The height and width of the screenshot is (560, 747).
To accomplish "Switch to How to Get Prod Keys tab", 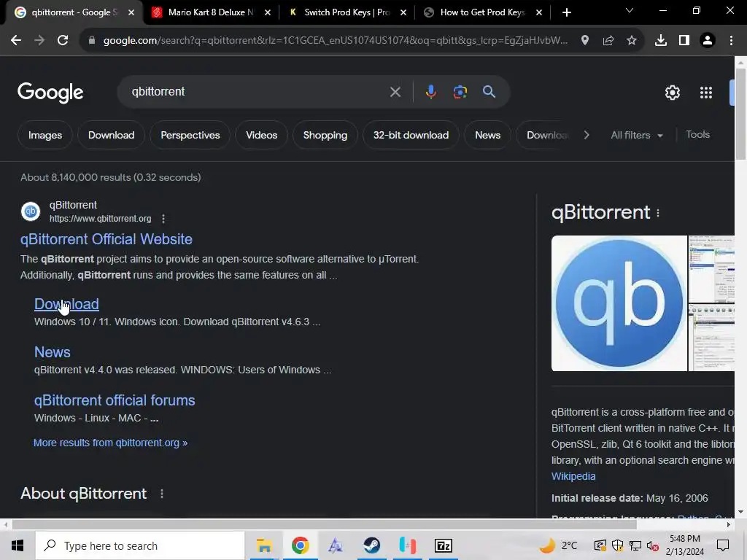I will 483,12.
